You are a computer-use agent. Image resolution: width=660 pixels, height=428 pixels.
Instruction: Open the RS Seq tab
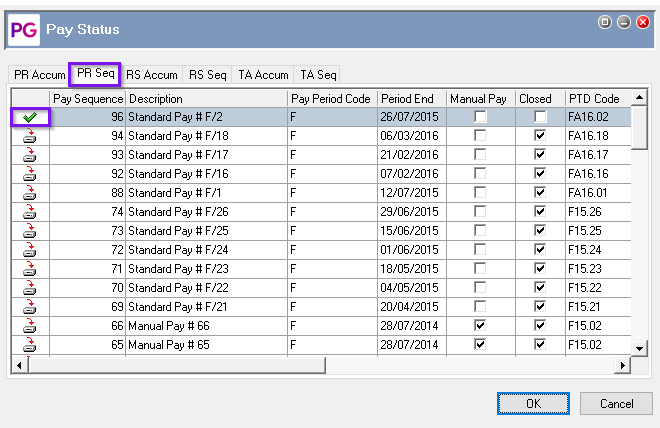(208, 75)
